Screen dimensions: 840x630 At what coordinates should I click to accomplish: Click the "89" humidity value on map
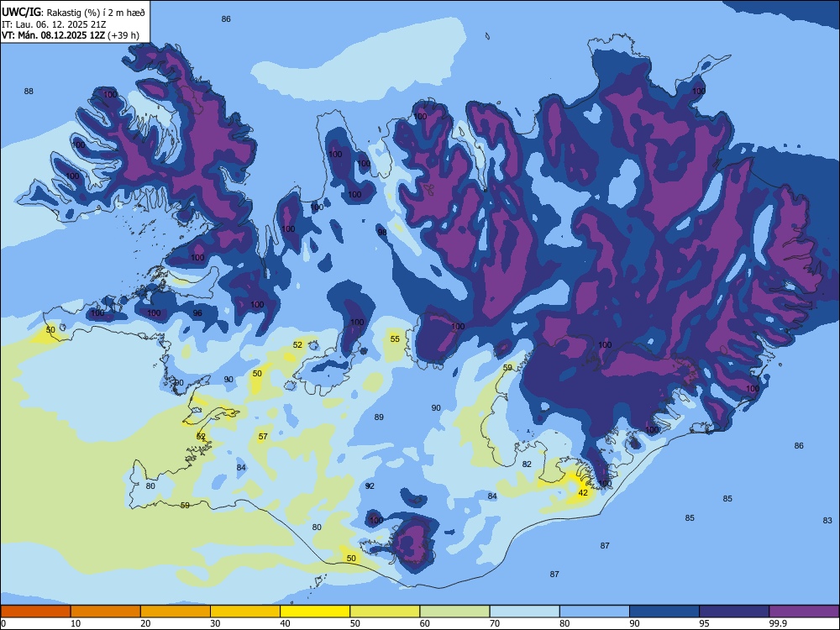[379, 417]
